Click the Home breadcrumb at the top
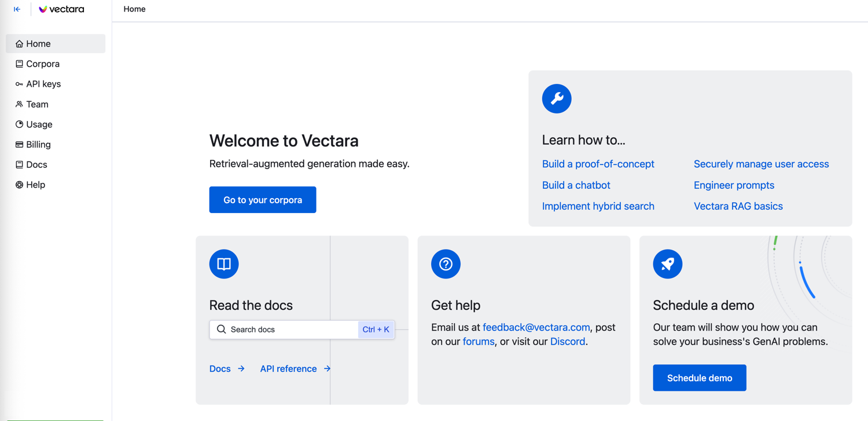Viewport: 868px width, 421px height. coord(134,9)
